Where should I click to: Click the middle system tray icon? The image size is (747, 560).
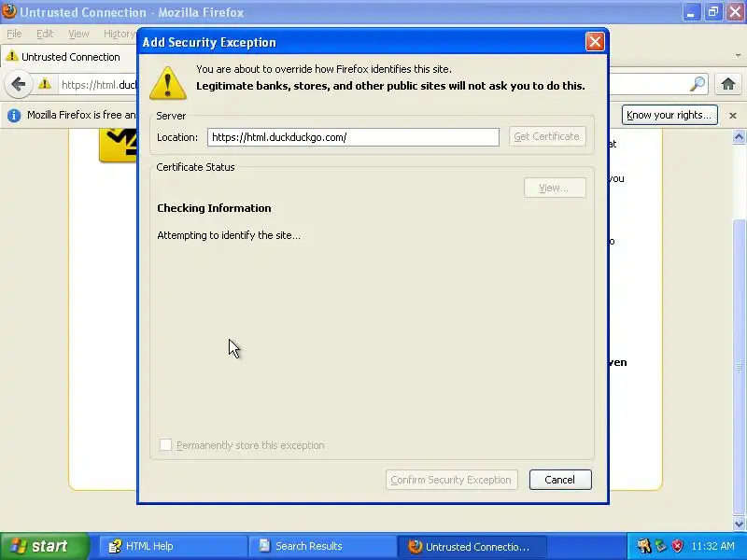661,546
